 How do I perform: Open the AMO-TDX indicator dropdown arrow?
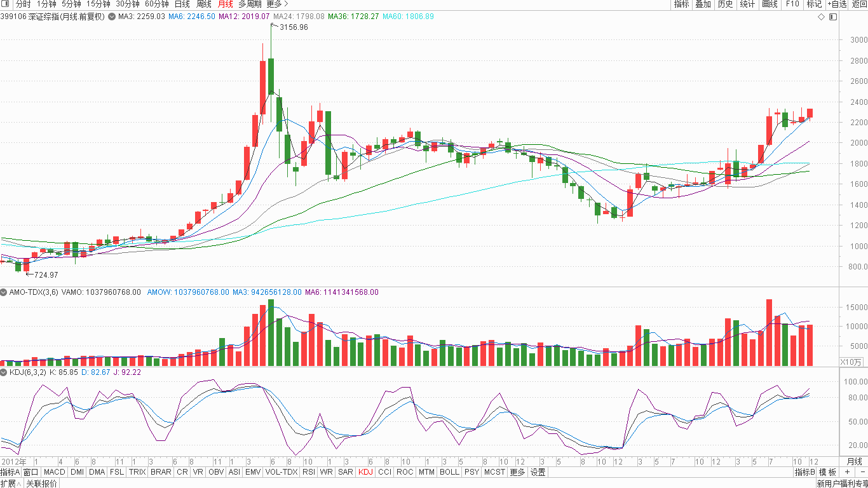pos(4,292)
